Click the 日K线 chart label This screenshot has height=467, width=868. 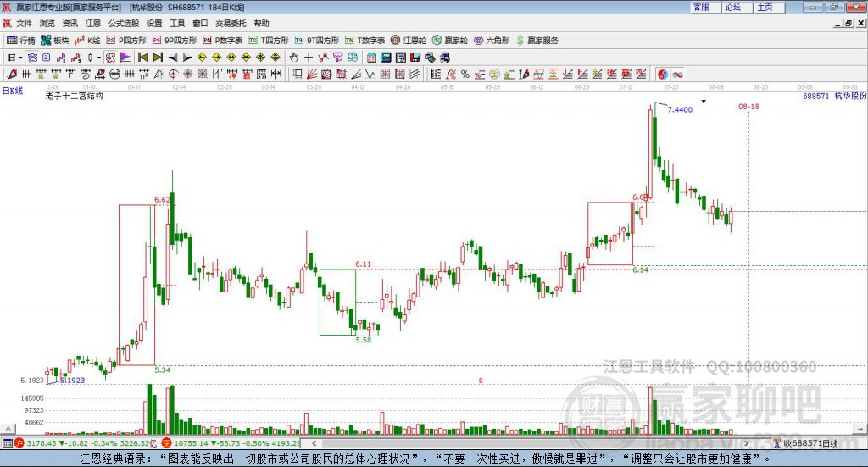(x=13, y=91)
